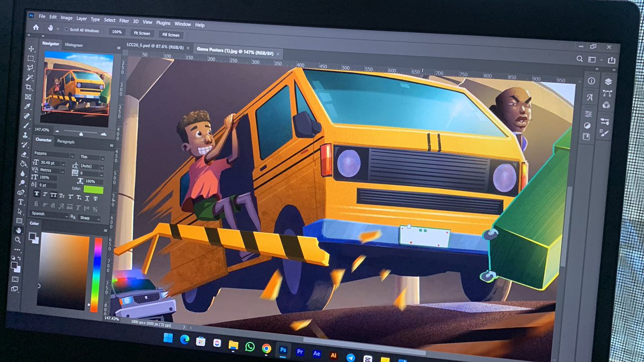This screenshot has width=644, height=362.
Task: Select the Rectangular Marquee tool
Action: [x=31, y=58]
